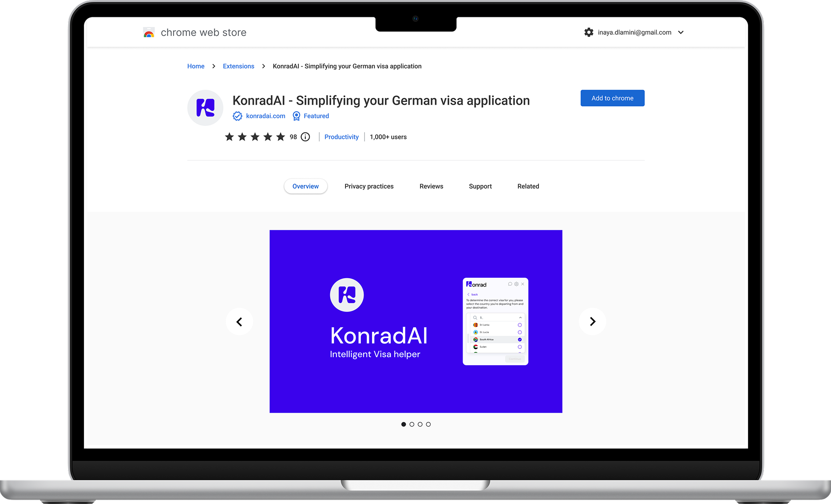
Task: Open the Reviews tab
Action: (431, 186)
